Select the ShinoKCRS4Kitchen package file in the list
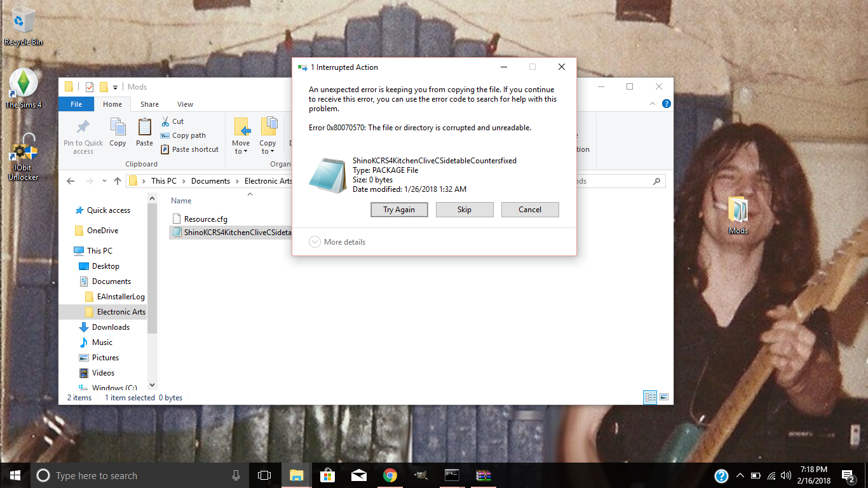 coord(231,233)
